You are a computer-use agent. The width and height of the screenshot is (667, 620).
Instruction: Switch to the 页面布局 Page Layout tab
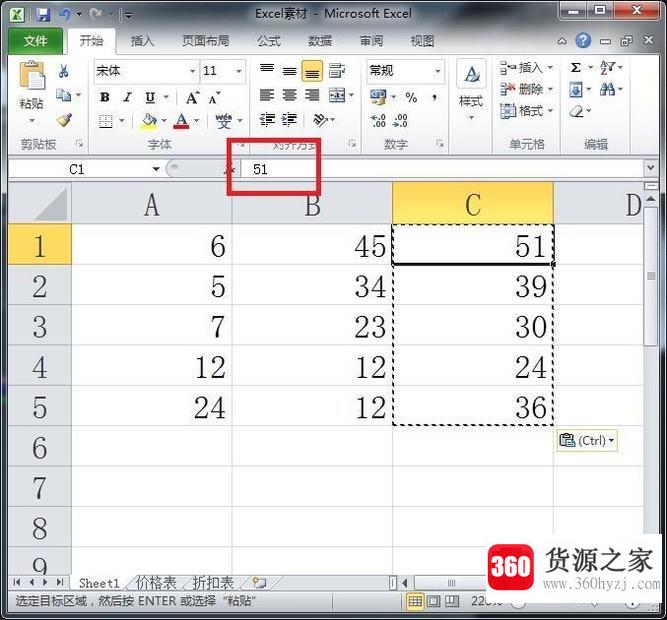pyautogui.click(x=205, y=41)
